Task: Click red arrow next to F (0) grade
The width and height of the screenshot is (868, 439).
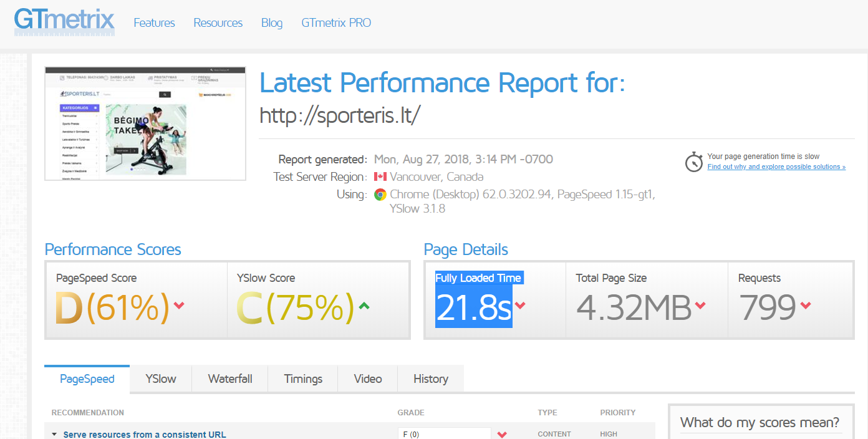Action: coord(502,435)
